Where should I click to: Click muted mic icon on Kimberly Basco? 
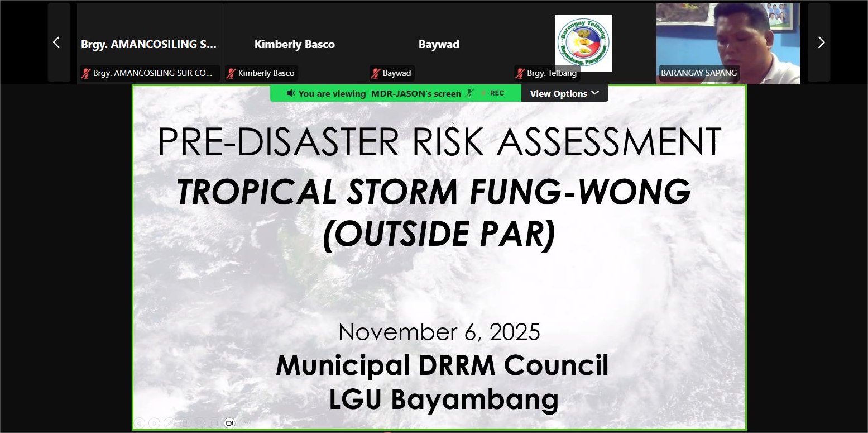click(x=231, y=73)
